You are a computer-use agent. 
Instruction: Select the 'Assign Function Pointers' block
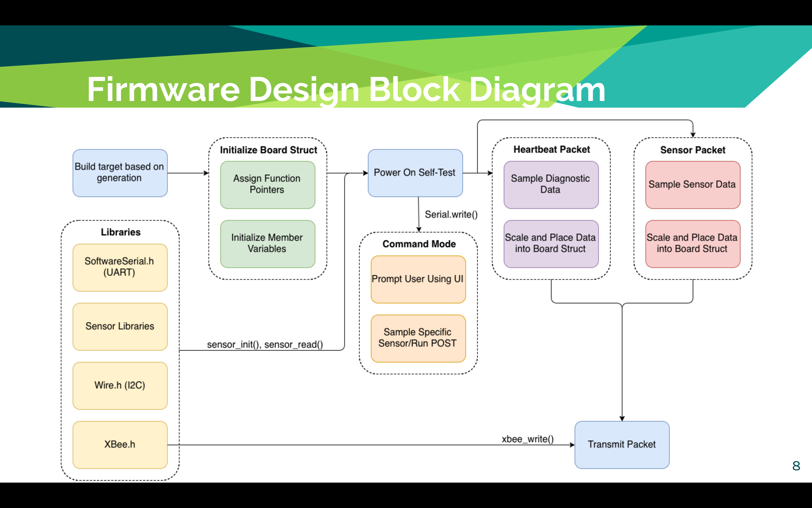[267, 185]
